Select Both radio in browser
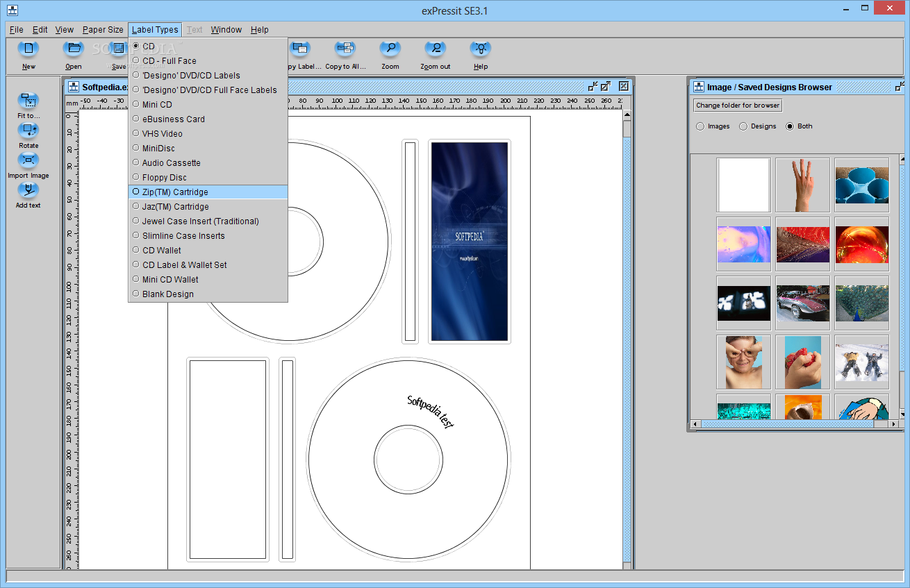This screenshot has width=910, height=588. (x=790, y=126)
